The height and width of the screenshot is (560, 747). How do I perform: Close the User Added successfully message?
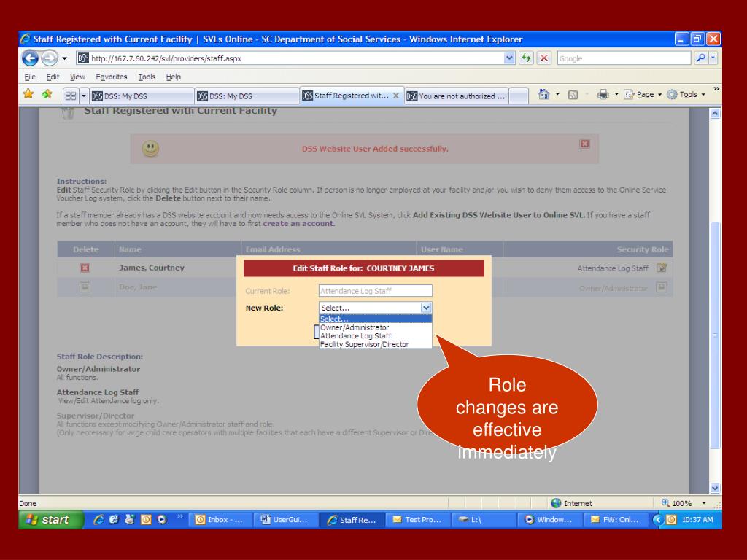coord(584,144)
